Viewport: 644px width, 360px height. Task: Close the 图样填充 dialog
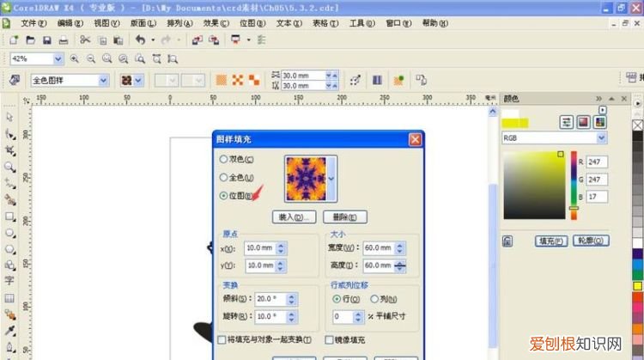pos(415,139)
